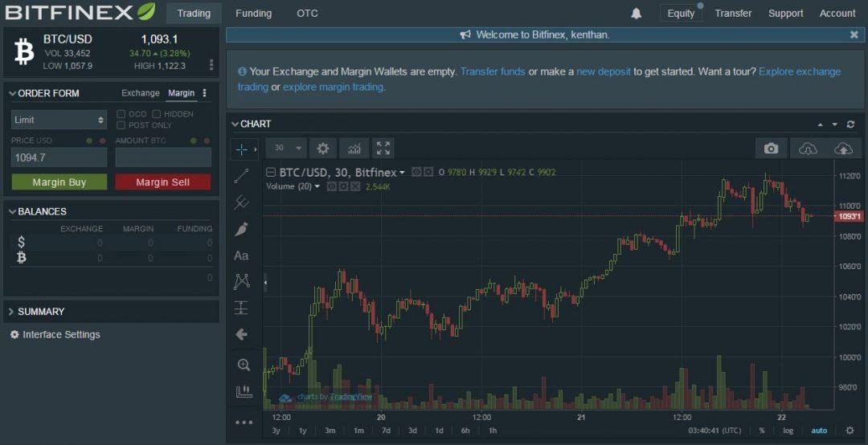
Task: Enable the OCO checkbox
Action: pyautogui.click(x=121, y=114)
